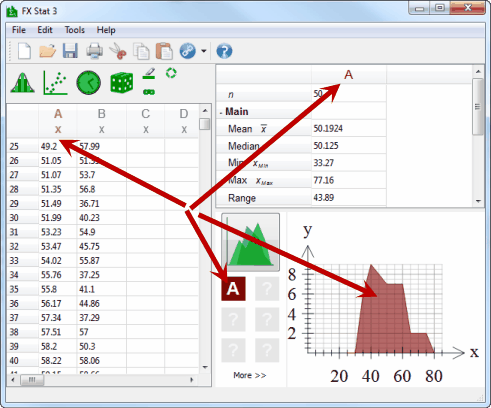Viewport: 491px width, 408px height.
Task: Select cell 36.71 in row 29
Action: (x=102, y=204)
